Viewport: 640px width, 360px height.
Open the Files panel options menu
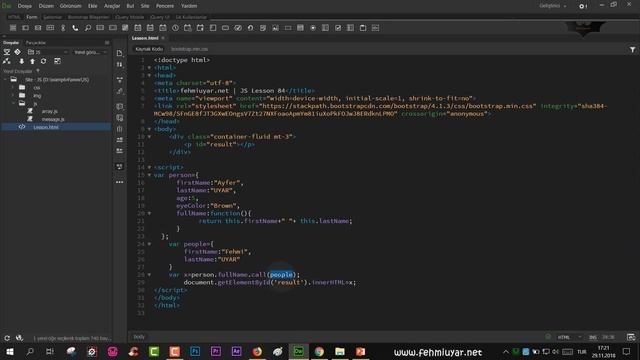click(x=107, y=42)
